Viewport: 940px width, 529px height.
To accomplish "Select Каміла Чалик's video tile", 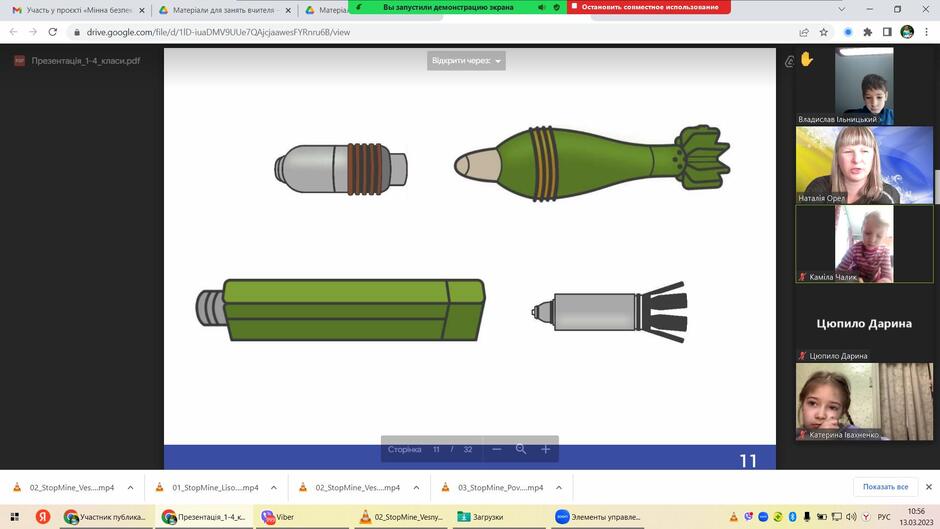I will pos(864,244).
